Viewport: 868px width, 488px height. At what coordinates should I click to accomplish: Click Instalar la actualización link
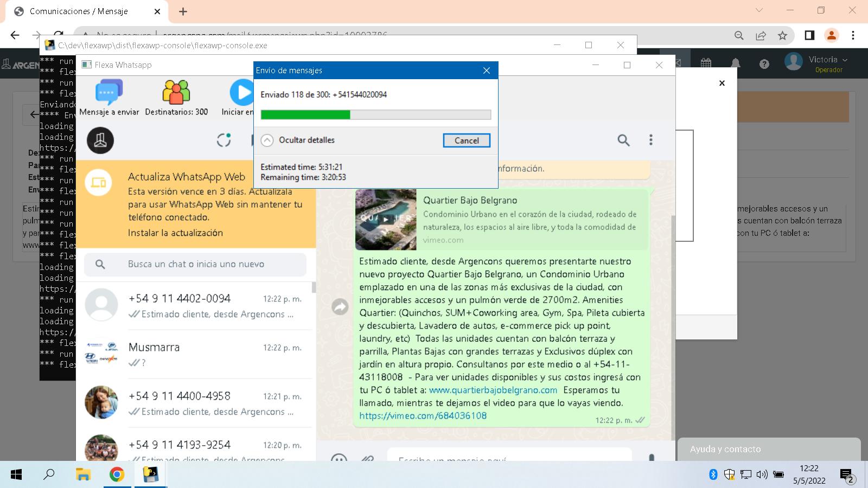coord(175,233)
